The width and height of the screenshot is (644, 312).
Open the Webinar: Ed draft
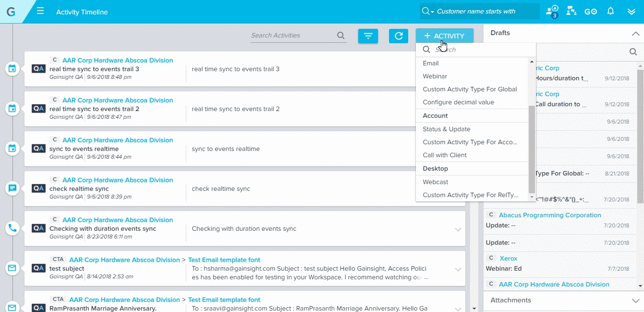tap(504, 269)
